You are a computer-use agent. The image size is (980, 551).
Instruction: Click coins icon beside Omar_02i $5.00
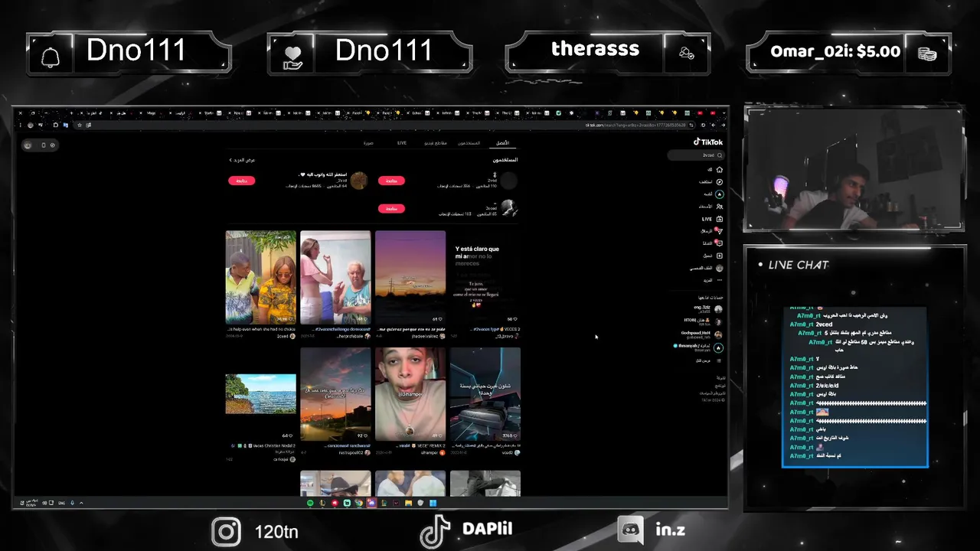[927, 54]
